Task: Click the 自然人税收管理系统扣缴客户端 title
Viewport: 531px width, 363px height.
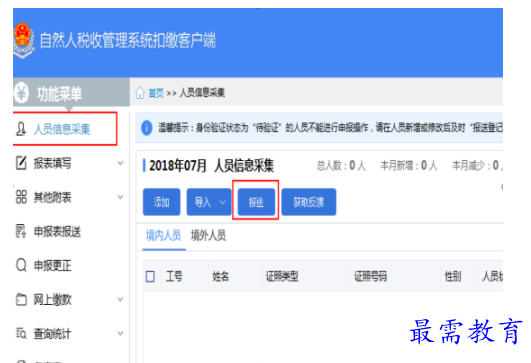Action: tap(128, 40)
